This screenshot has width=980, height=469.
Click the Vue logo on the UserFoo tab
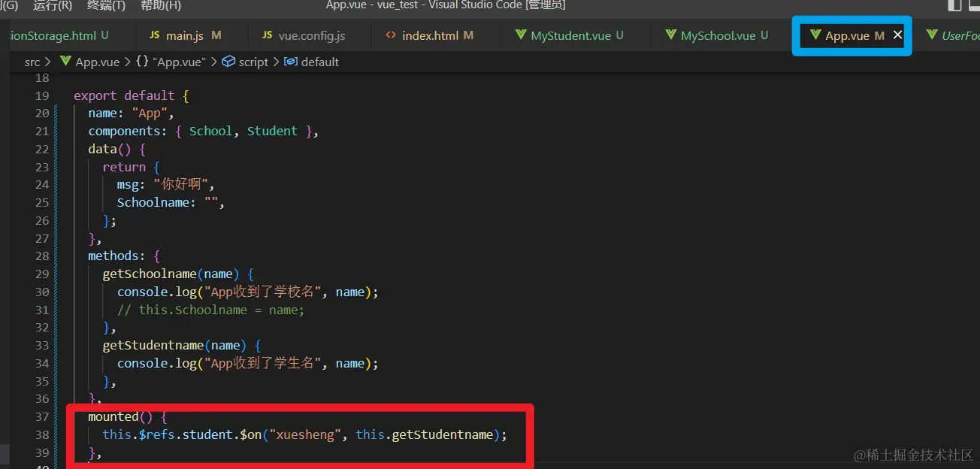point(932,35)
